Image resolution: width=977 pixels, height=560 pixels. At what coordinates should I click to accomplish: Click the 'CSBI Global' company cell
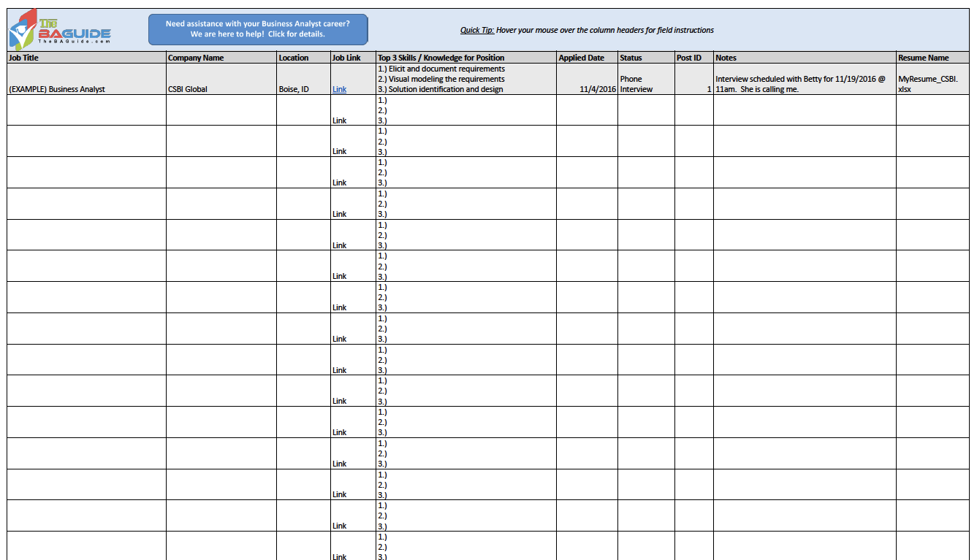221,80
